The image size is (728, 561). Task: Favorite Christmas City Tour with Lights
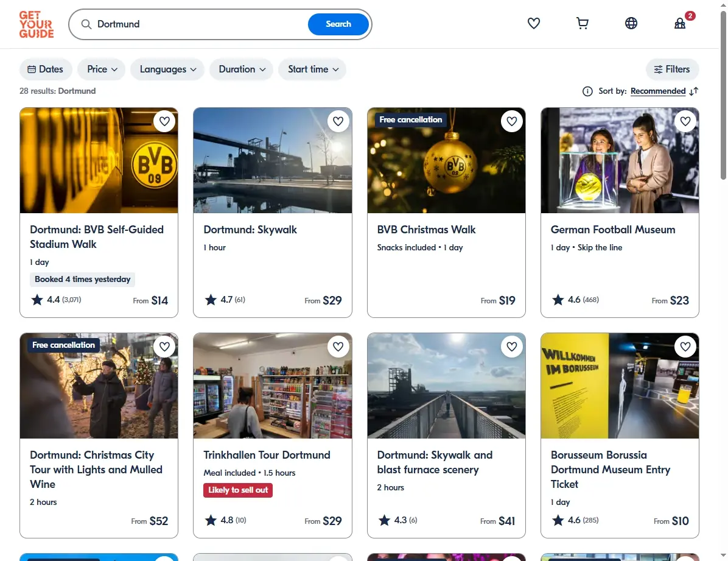(x=164, y=347)
